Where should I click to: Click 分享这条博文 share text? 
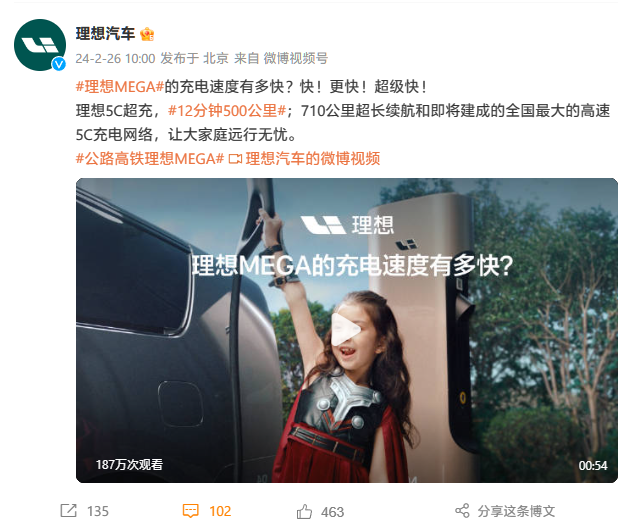pos(516,511)
